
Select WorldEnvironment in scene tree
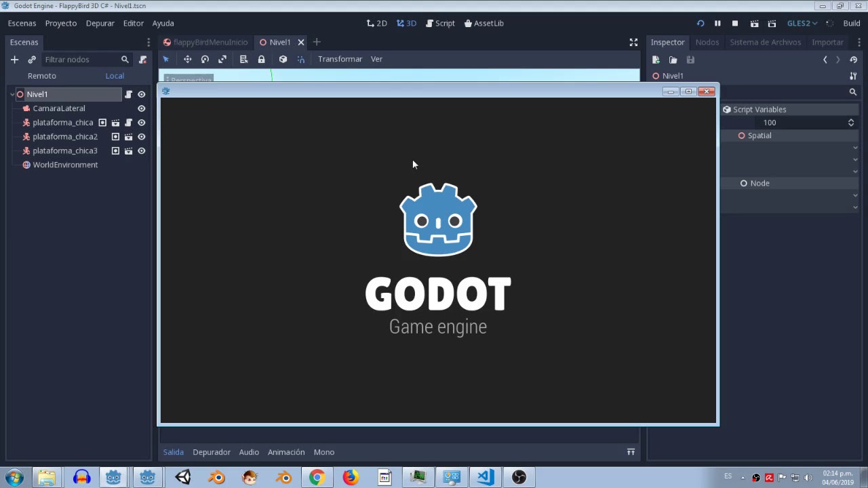pyautogui.click(x=65, y=165)
